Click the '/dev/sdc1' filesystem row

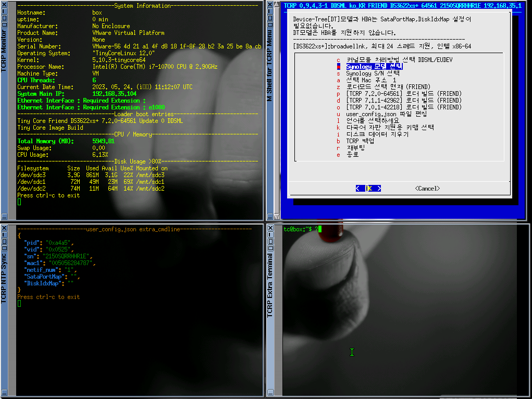coord(91,182)
